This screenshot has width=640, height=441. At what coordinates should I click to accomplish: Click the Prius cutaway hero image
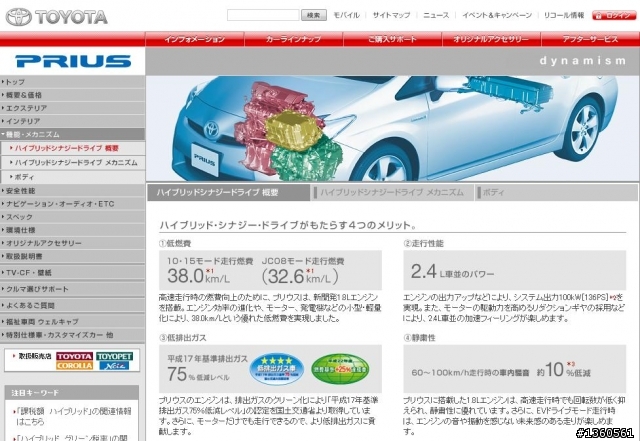tap(393, 128)
